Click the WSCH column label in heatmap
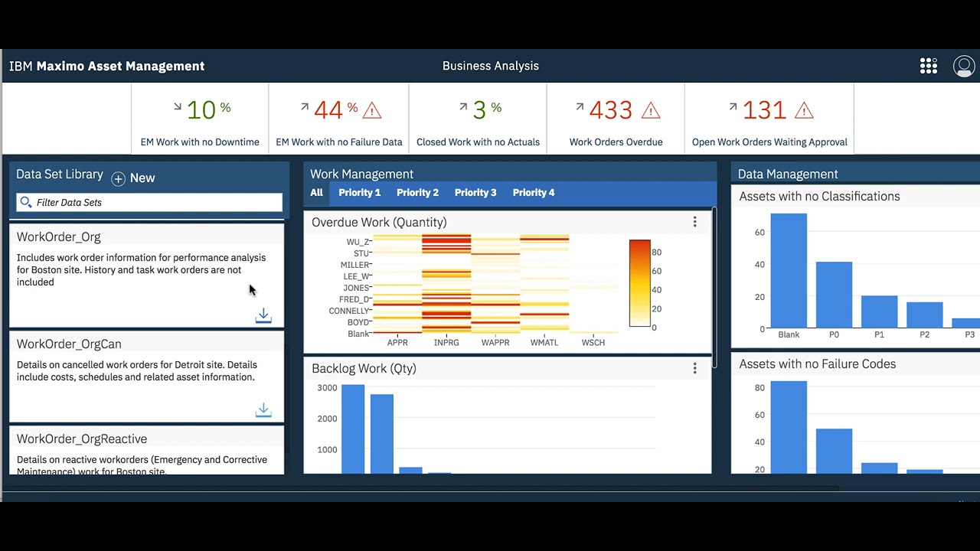 coord(593,342)
